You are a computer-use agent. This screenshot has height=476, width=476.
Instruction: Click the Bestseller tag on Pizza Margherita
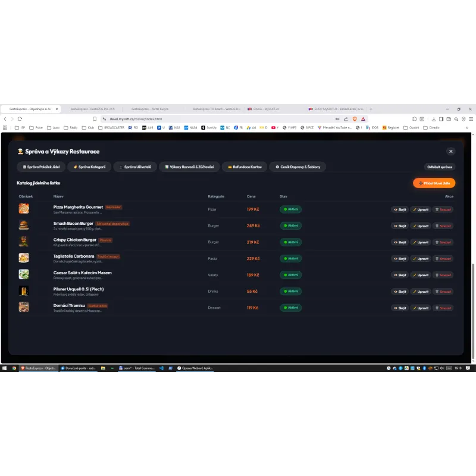(x=114, y=207)
